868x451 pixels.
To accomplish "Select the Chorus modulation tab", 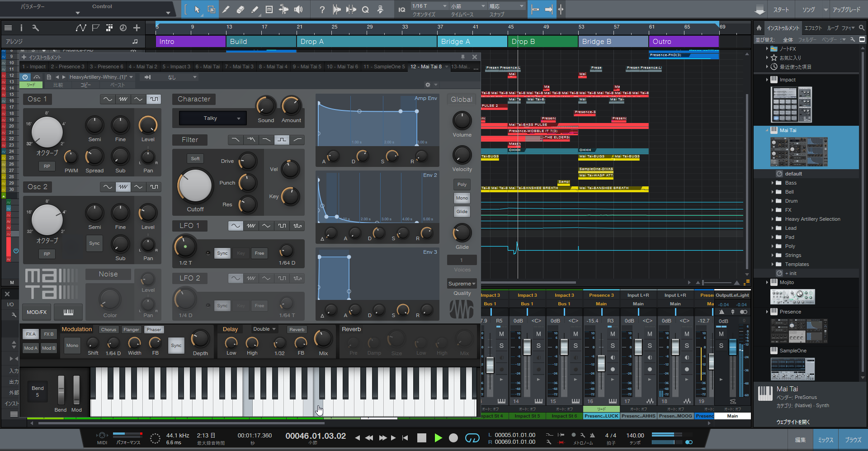I will (108, 330).
